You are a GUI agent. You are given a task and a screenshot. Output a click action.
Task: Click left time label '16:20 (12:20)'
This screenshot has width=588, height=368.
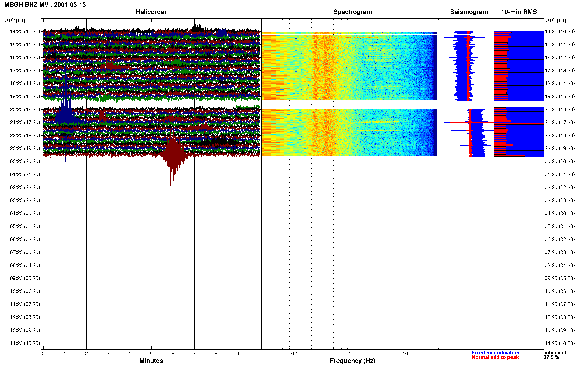pyautogui.click(x=25, y=57)
